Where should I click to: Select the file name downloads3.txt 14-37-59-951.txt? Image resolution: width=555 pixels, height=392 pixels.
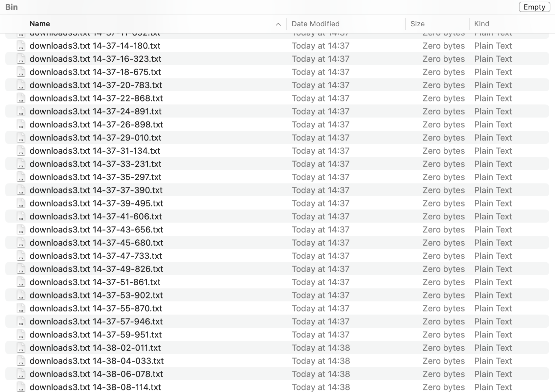96,335
